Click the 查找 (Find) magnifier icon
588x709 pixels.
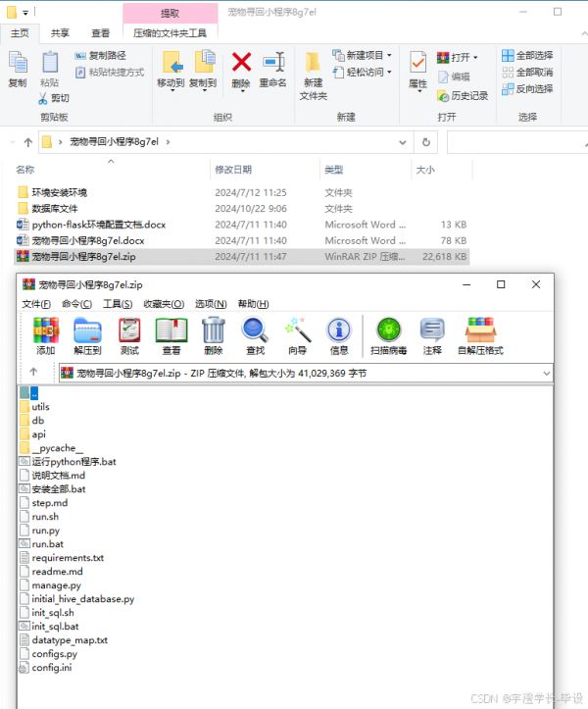click(255, 335)
